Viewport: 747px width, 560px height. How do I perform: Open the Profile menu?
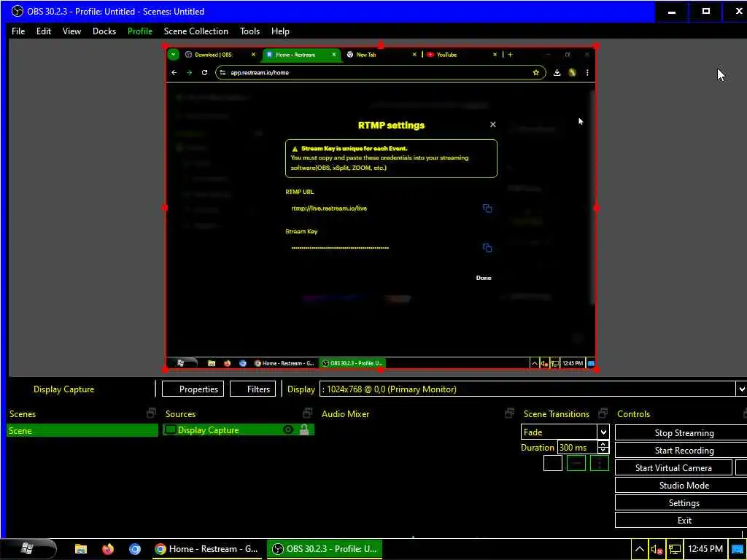139,31
